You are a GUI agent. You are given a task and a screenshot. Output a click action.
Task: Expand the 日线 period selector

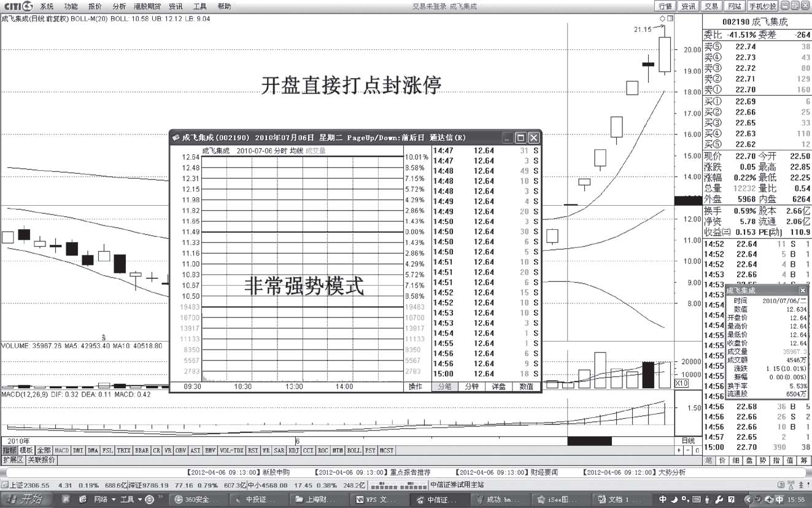pyautogui.click(x=689, y=441)
